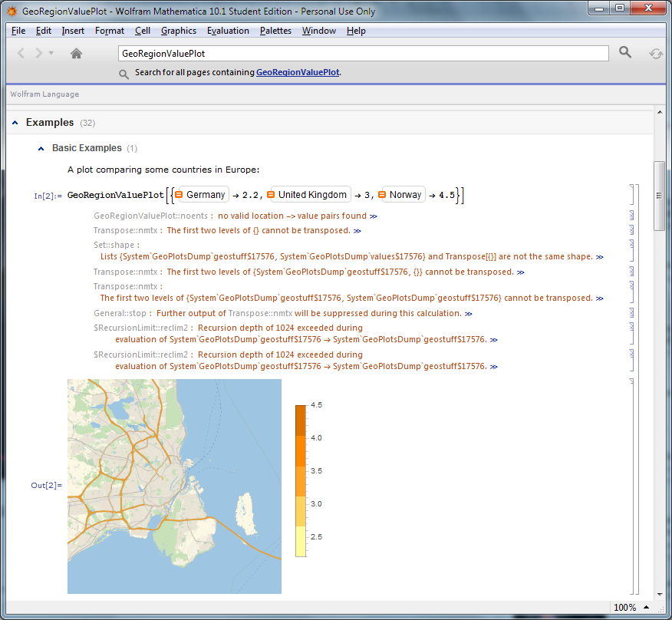Open the Format menu
This screenshot has height=620, width=672.
coord(109,31)
